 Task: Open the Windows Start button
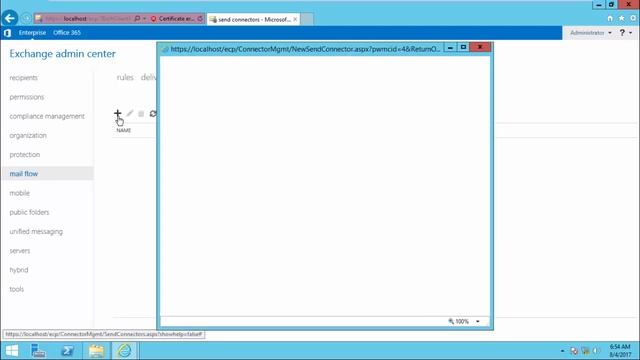tap(12, 351)
